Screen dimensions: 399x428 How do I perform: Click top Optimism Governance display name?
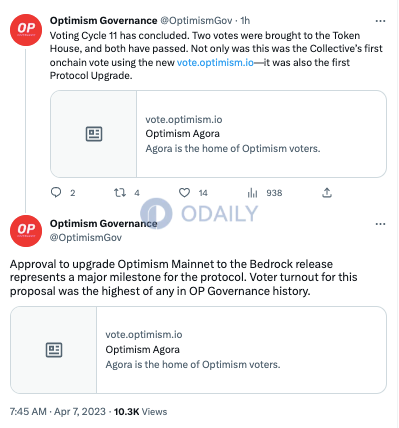[x=103, y=21]
